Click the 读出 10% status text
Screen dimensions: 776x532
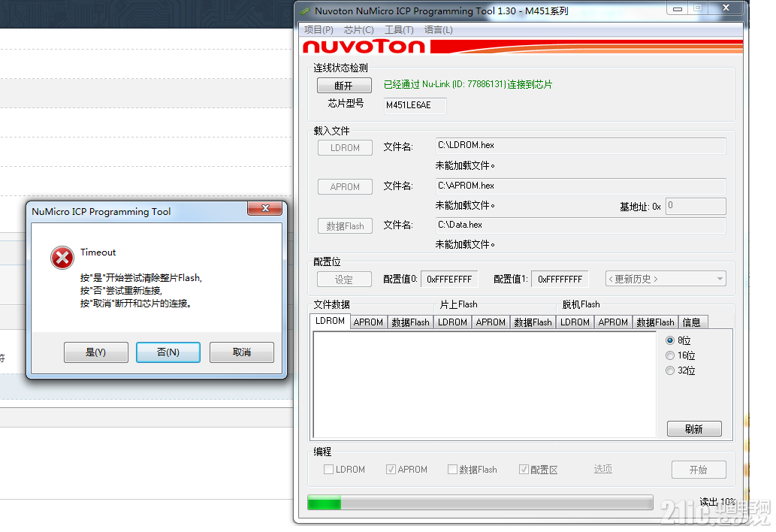pos(717,502)
